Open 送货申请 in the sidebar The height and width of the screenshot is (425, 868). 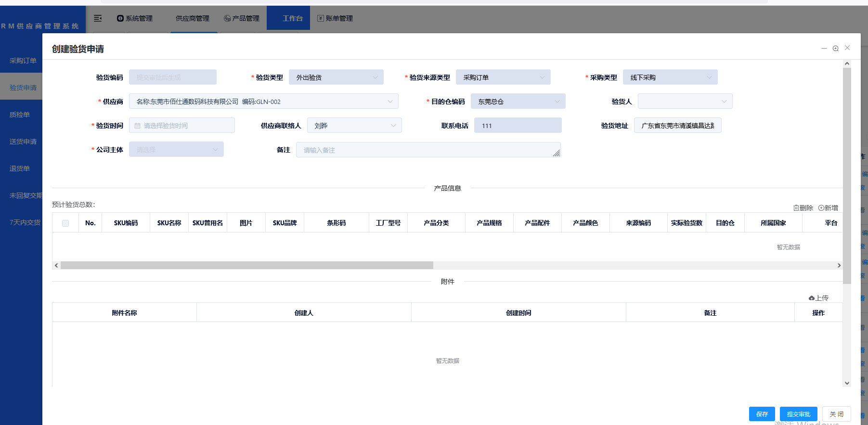coord(22,142)
